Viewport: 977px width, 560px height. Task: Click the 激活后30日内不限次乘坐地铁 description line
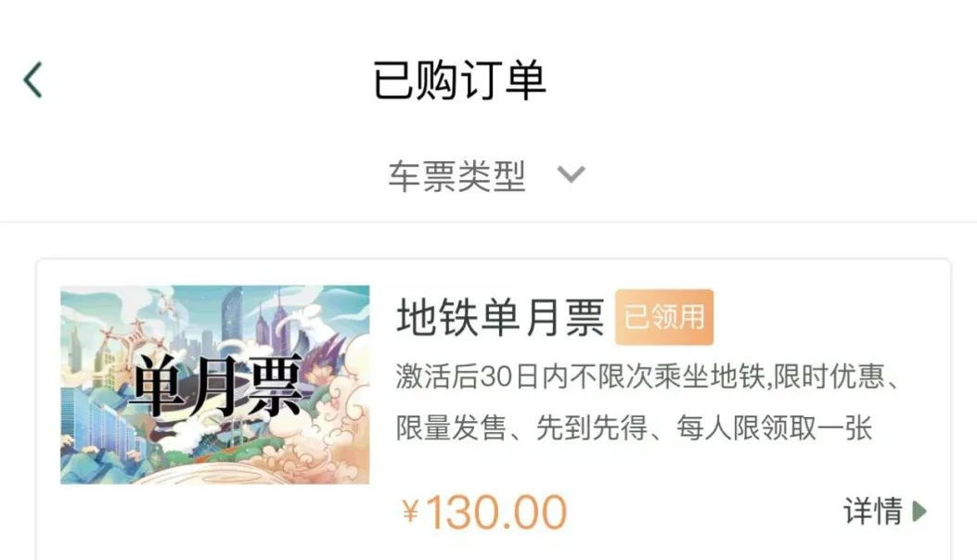tap(580, 376)
